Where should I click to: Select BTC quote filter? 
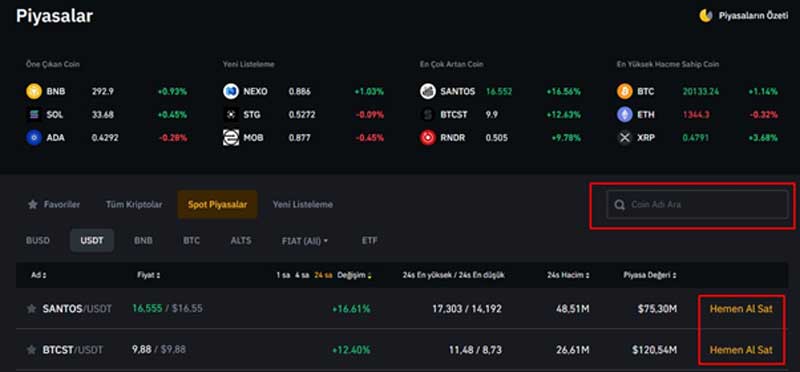pos(191,240)
